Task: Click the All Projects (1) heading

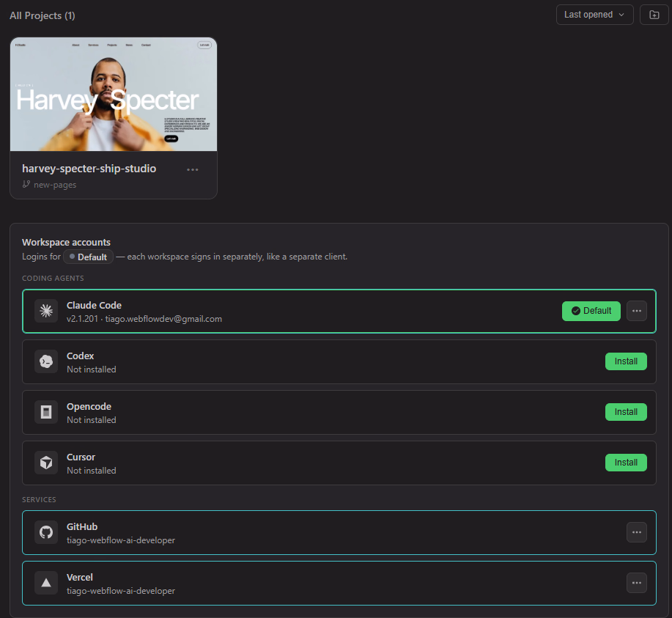Action: (43, 16)
